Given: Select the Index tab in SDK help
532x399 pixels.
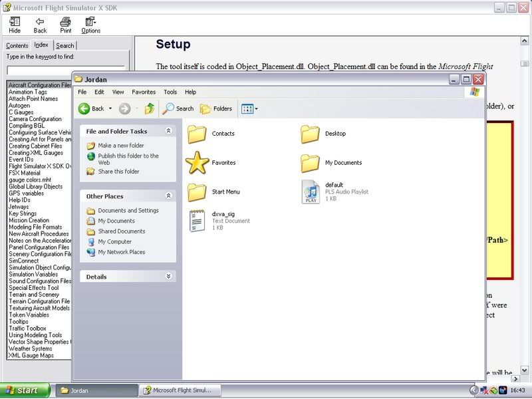Looking at the screenshot, I should tap(41, 45).
